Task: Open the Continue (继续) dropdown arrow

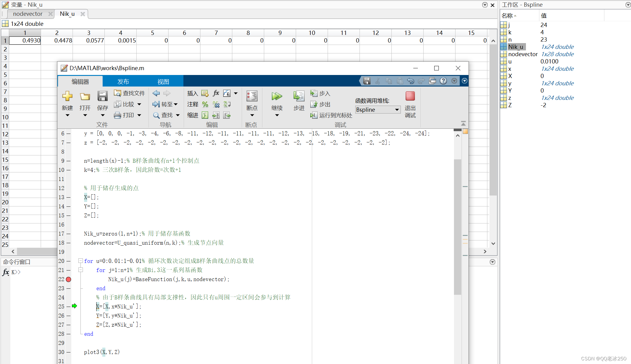Action: pos(277,115)
